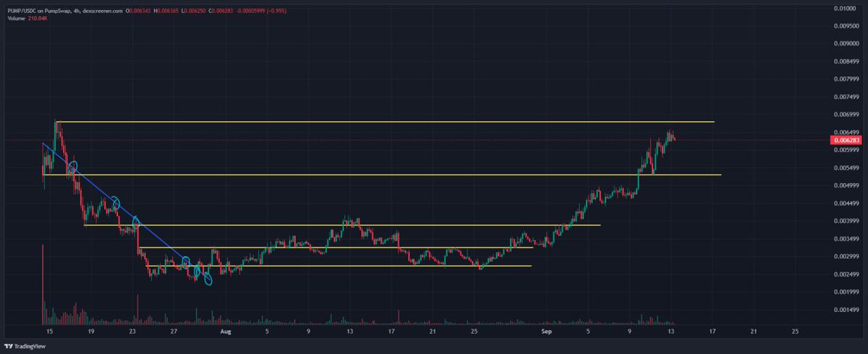
Task: Click the 0.01000 price axis label
Action: pos(844,8)
